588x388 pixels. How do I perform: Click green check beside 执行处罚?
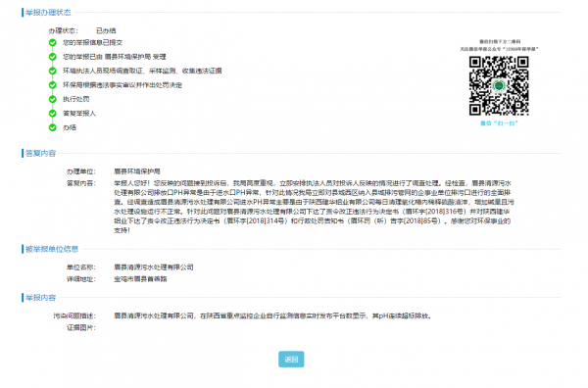pyautogui.click(x=53, y=99)
